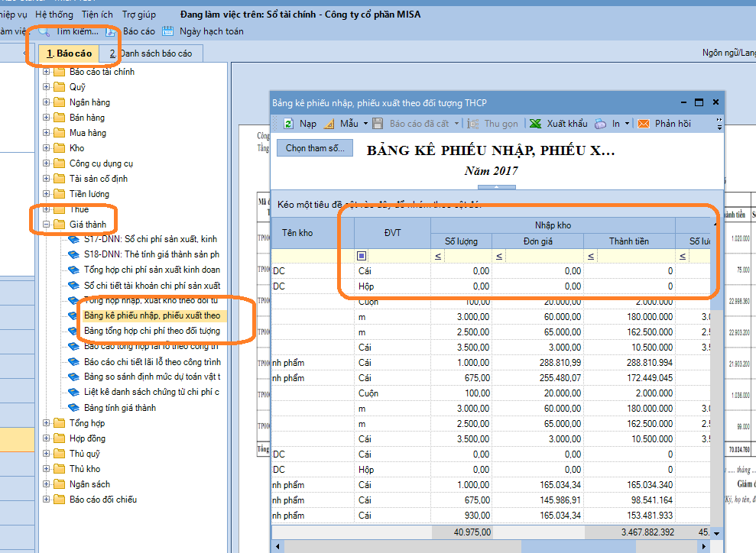The image size is (756, 553).
Task: Open Số lượng filter operator ≤
Action: tap(438, 257)
